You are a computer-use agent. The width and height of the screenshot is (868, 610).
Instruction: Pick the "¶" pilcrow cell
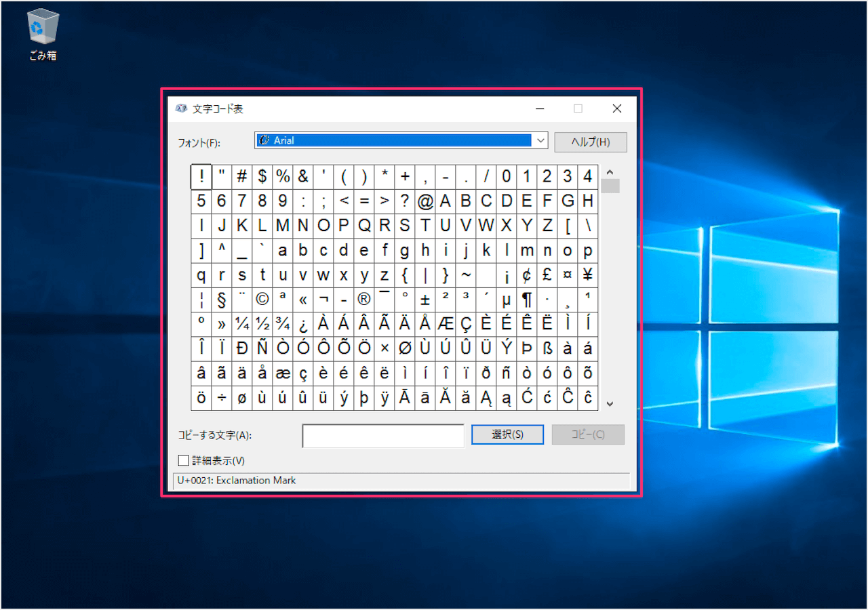[527, 300]
